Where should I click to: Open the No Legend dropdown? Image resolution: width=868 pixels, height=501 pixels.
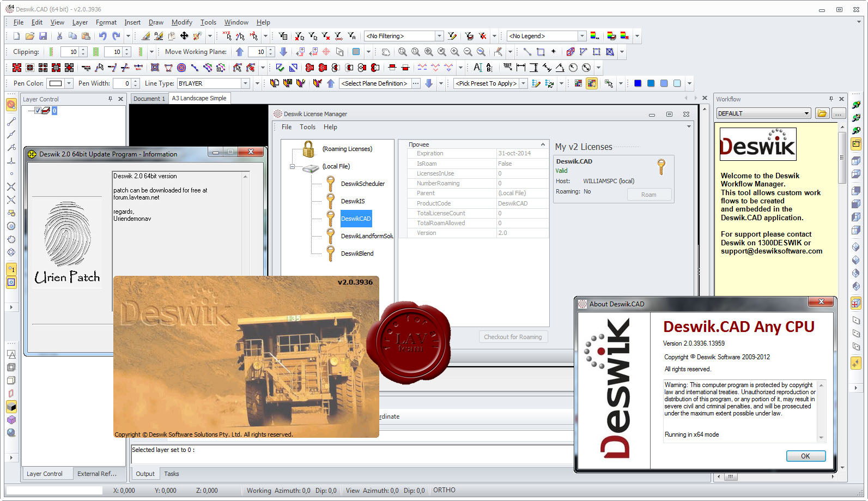click(582, 36)
